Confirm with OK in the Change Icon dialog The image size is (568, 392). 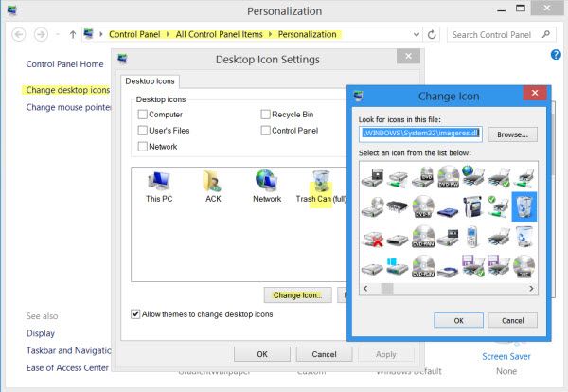[x=458, y=321]
